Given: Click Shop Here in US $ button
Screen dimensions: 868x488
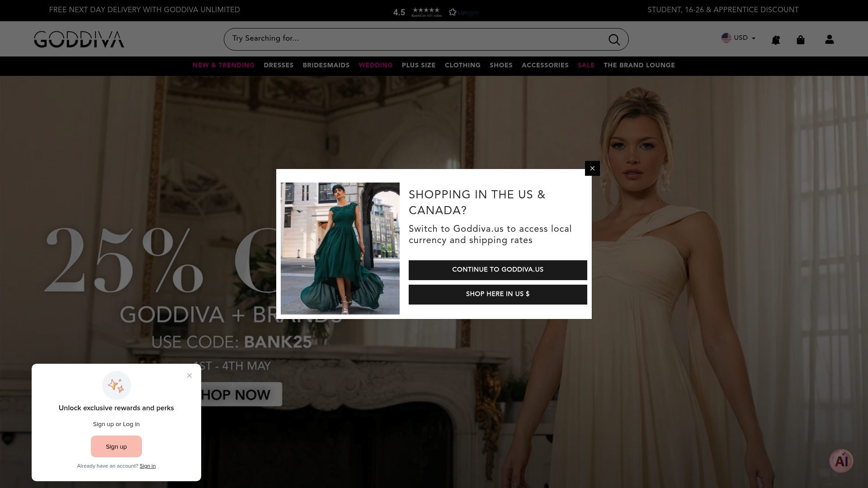Looking at the screenshot, I should pyautogui.click(x=498, y=295).
